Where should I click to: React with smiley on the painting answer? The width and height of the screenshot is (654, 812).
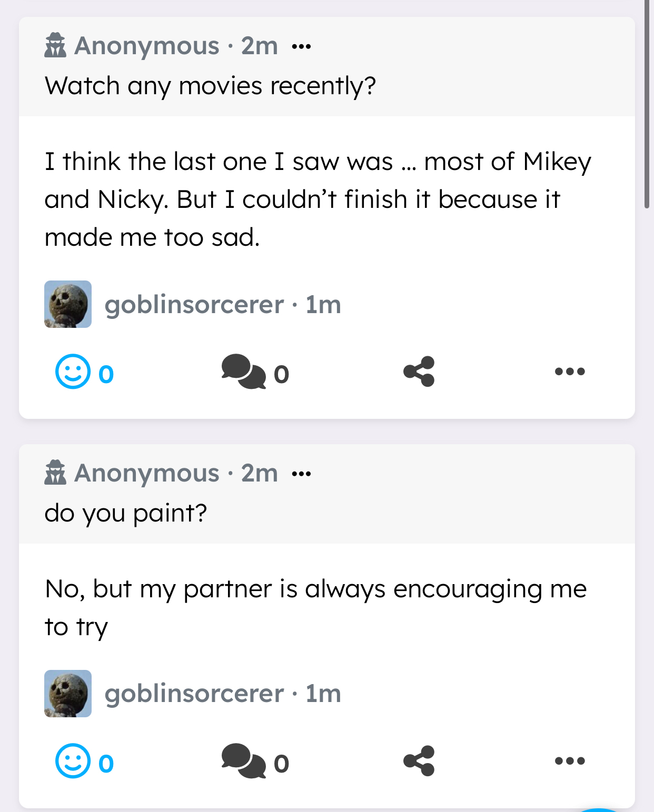tap(73, 761)
